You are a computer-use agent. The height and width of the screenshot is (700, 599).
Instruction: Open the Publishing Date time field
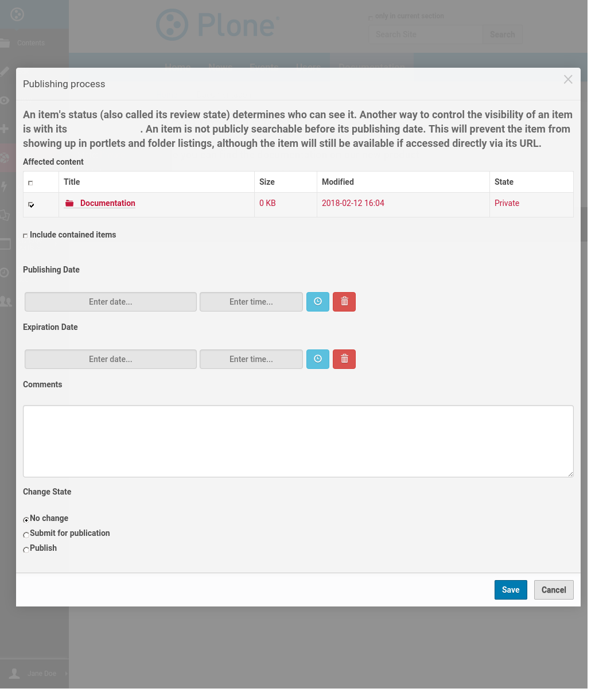[251, 302]
